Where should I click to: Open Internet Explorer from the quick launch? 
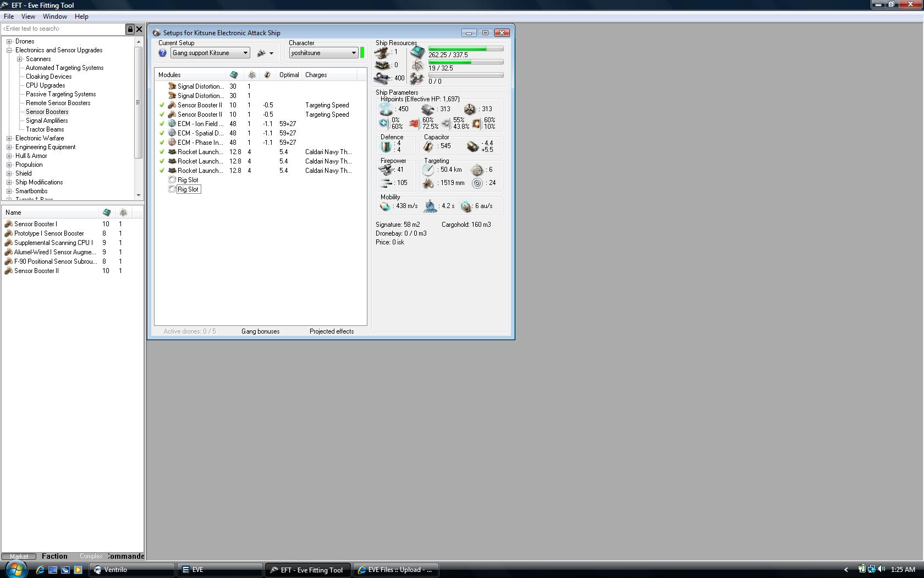coord(40,570)
